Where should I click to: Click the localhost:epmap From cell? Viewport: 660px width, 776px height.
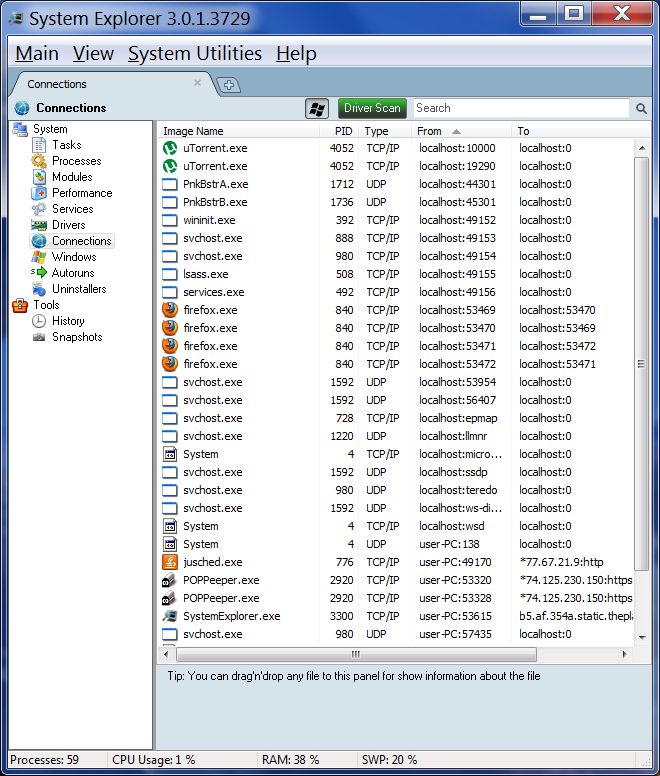(458, 418)
